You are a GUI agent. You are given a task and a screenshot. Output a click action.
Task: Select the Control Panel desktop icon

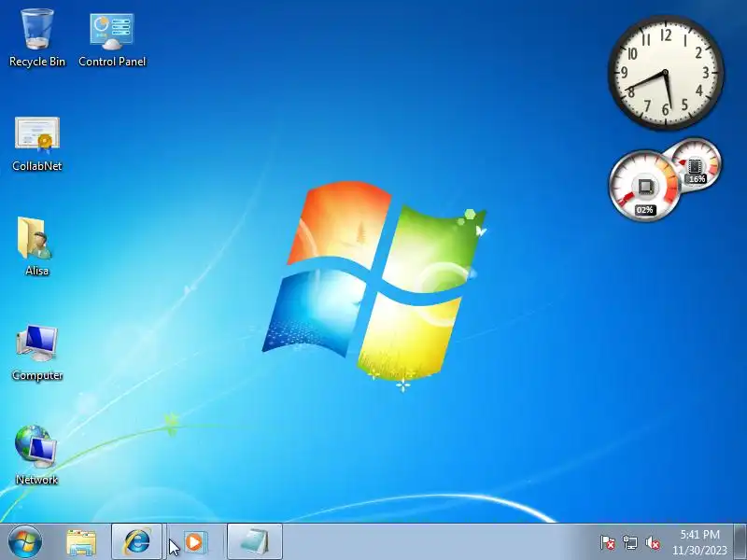(x=112, y=40)
